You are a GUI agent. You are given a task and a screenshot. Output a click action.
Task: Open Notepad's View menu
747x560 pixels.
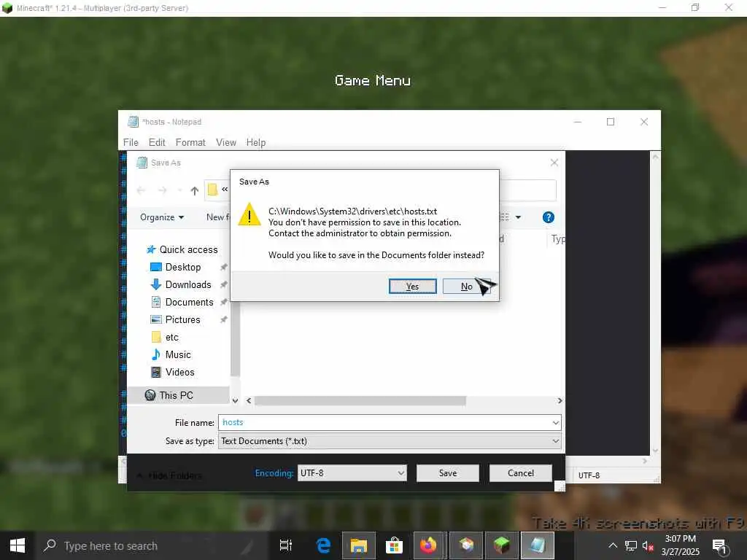coord(226,142)
